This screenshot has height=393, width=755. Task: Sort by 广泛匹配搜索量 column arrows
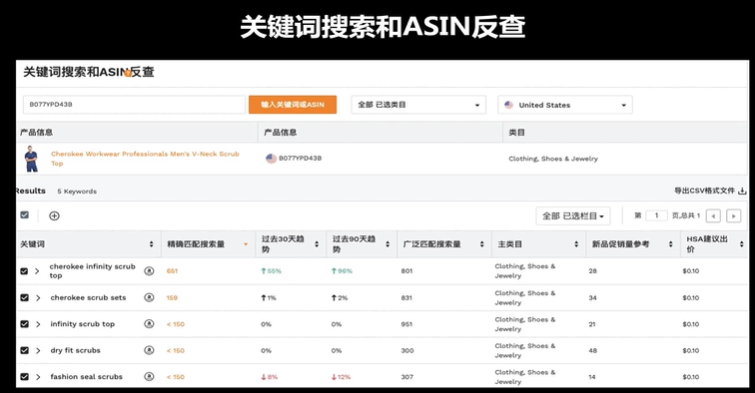tap(482, 244)
